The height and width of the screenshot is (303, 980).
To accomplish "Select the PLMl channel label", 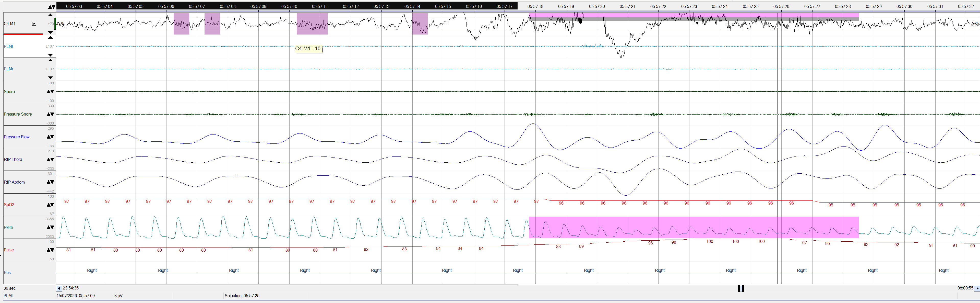I will 8,47.
